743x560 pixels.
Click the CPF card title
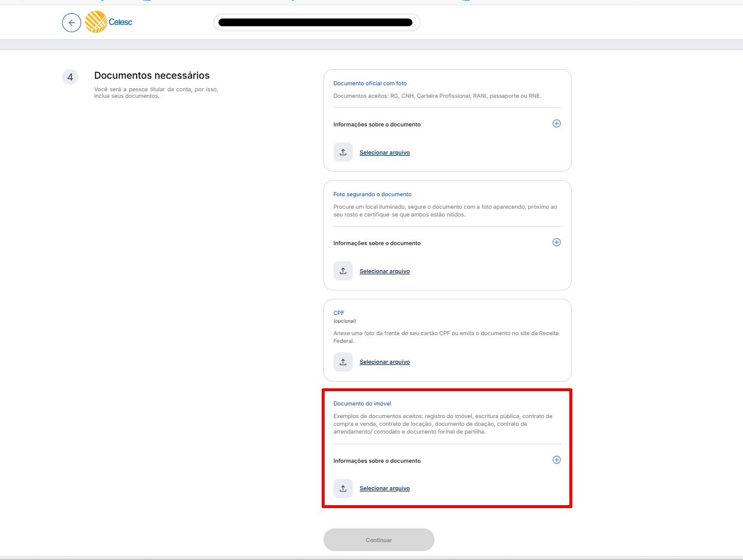point(338,313)
